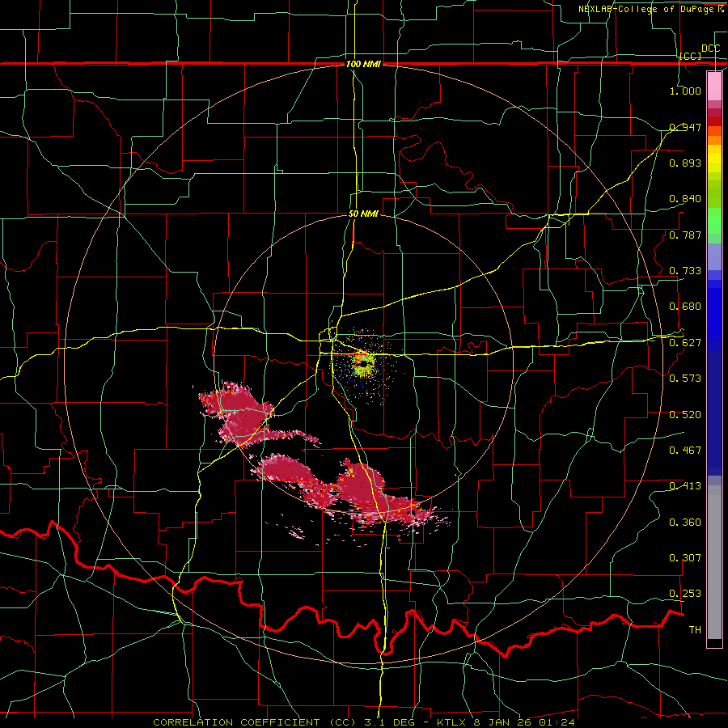Select the 0.733 scale value
Viewport: 728px width, 728px height.
point(685,270)
